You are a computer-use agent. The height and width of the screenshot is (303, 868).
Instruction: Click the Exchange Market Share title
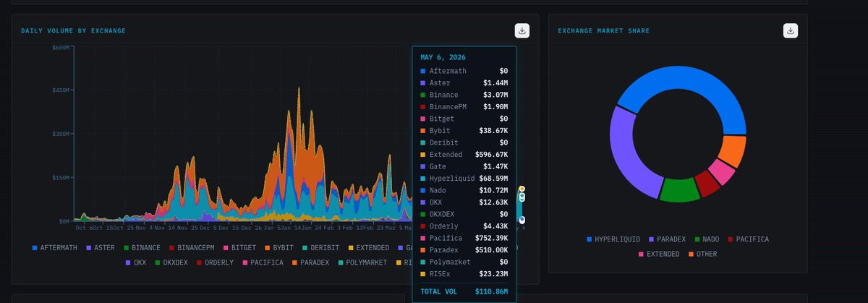[x=603, y=30]
